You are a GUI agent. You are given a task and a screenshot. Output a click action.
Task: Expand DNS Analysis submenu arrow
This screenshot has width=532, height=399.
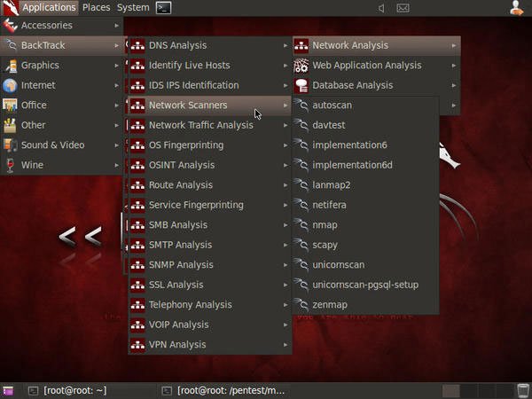[x=286, y=45]
